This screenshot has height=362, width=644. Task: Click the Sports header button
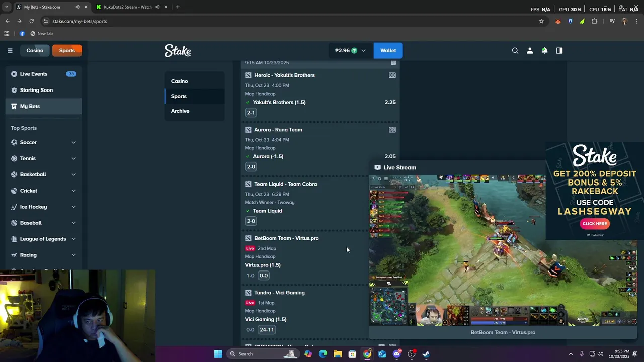[x=67, y=50]
